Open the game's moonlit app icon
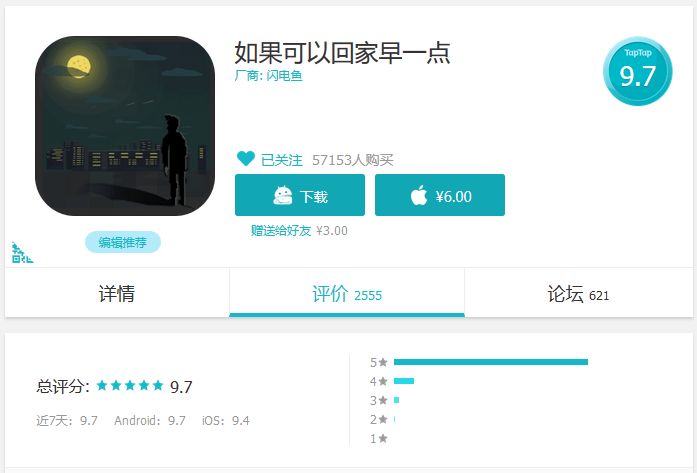This screenshot has height=473, width=697. 125,126
